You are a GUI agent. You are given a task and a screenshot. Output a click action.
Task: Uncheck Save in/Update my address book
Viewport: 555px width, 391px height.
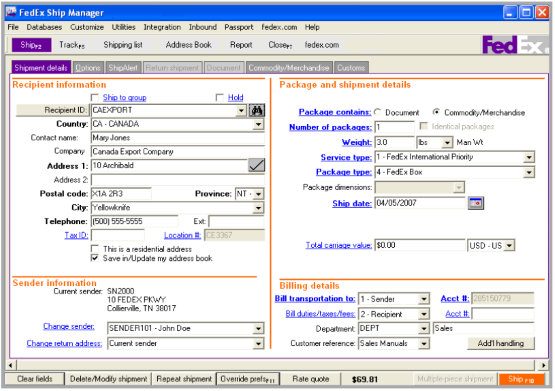pos(95,258)
